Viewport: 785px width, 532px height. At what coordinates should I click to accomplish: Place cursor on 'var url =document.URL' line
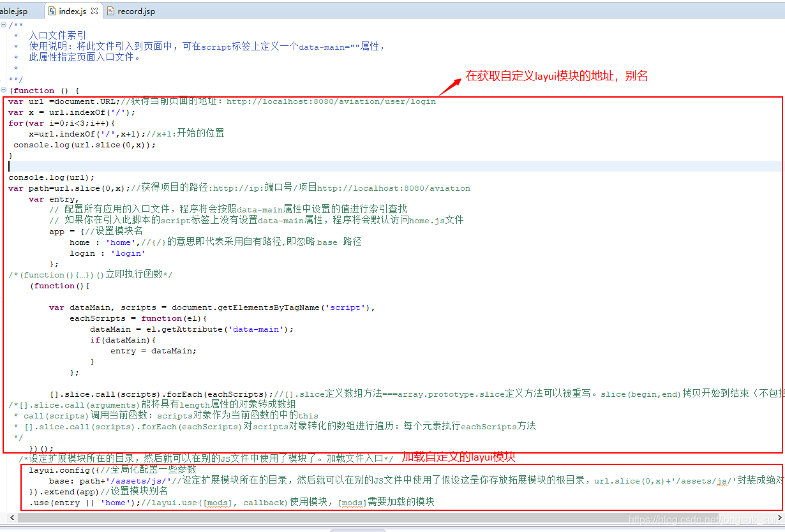click(x=222, y=101)
